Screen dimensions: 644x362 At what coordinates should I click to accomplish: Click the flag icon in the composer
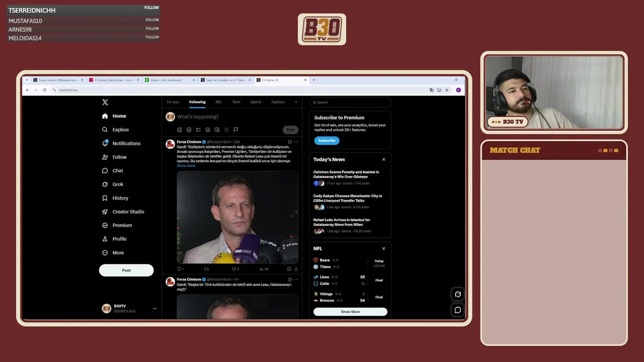(x=235, y=130)
